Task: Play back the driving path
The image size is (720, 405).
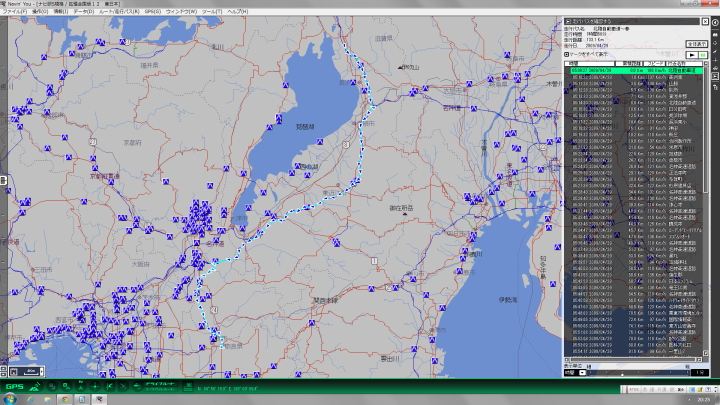Action: pos(692,55)
